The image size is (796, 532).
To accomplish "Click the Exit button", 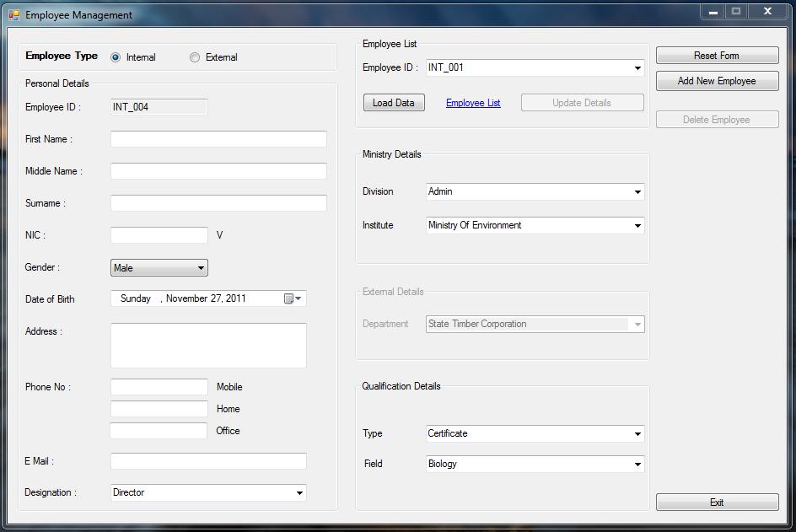I will 717,502.
